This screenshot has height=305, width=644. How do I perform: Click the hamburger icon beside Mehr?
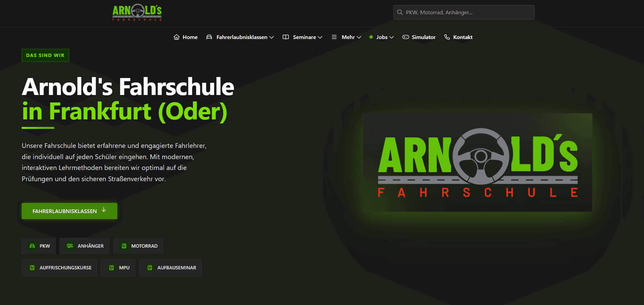[334, 37]
